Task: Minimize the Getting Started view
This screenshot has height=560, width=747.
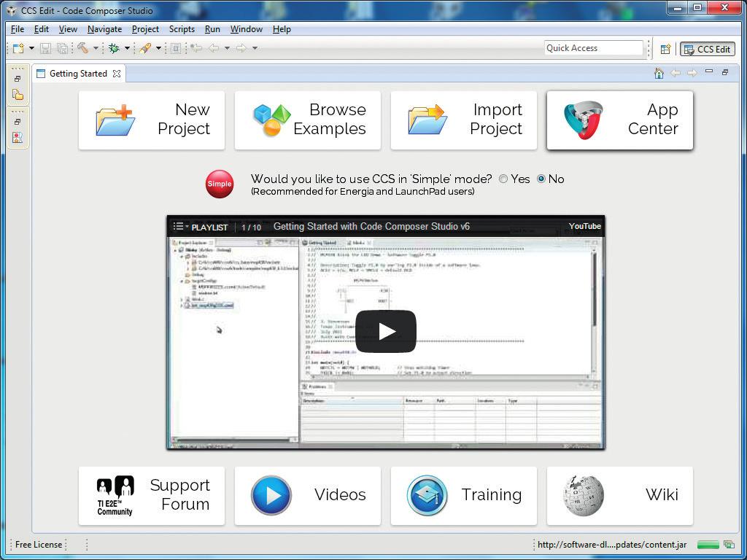Action: coord(709,71)
